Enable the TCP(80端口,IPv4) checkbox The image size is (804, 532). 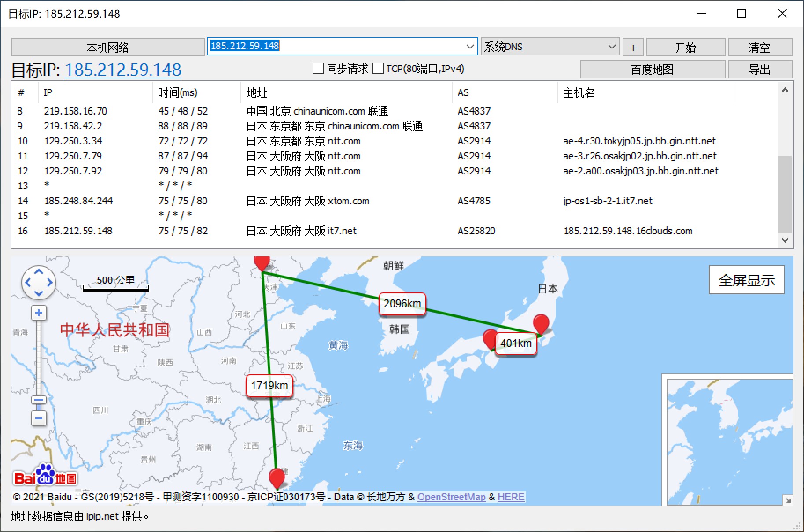(378, 68)
